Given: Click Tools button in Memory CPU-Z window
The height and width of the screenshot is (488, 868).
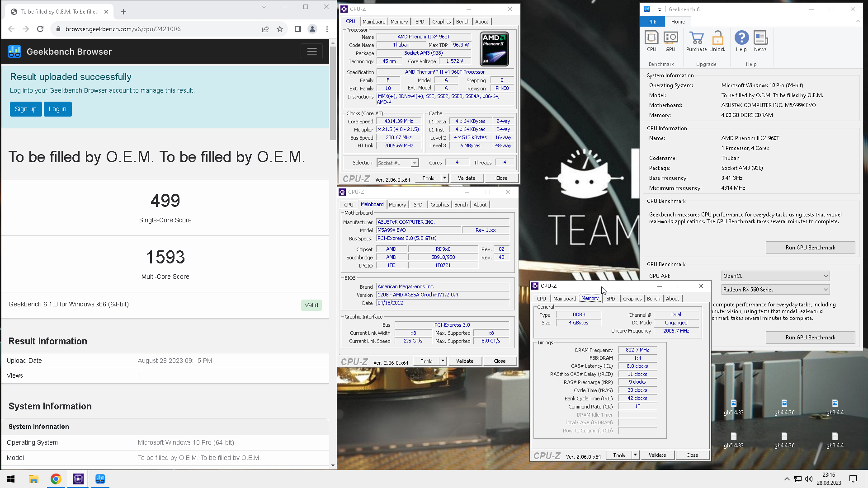Looking at the screenshot, I should pos(619,455).
